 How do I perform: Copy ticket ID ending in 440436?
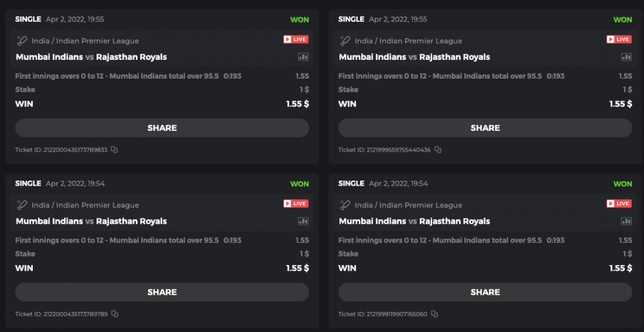click(437, 150)
